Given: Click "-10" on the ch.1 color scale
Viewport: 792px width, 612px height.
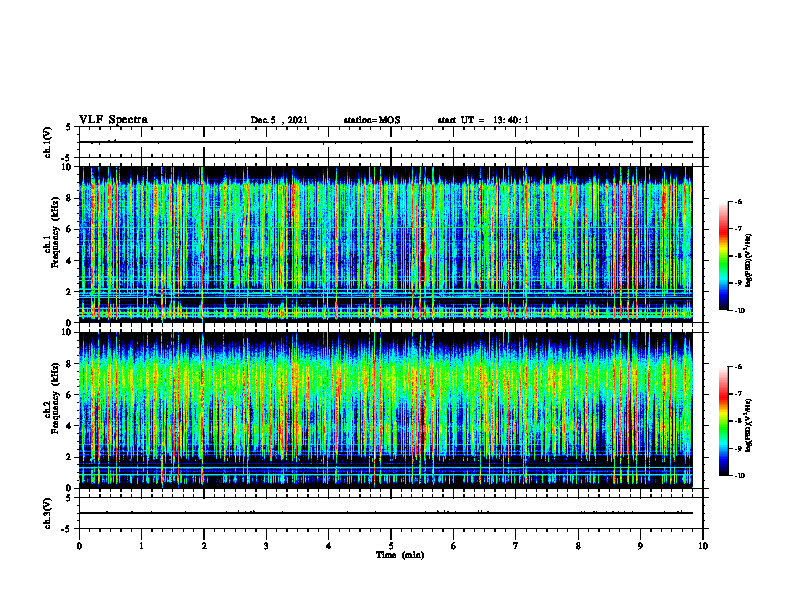Looking at the screenshot, I should pyautogui.click(x=739, y=311).
